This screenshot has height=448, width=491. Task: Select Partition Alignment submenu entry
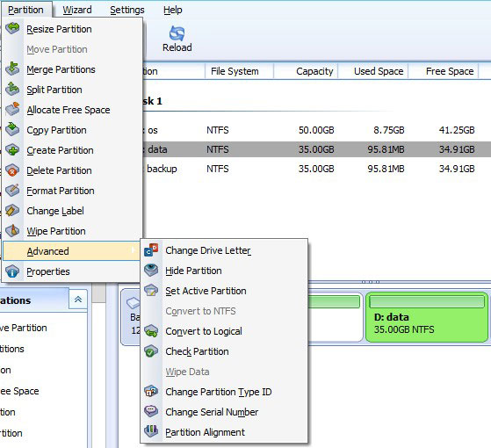point(224,432)
